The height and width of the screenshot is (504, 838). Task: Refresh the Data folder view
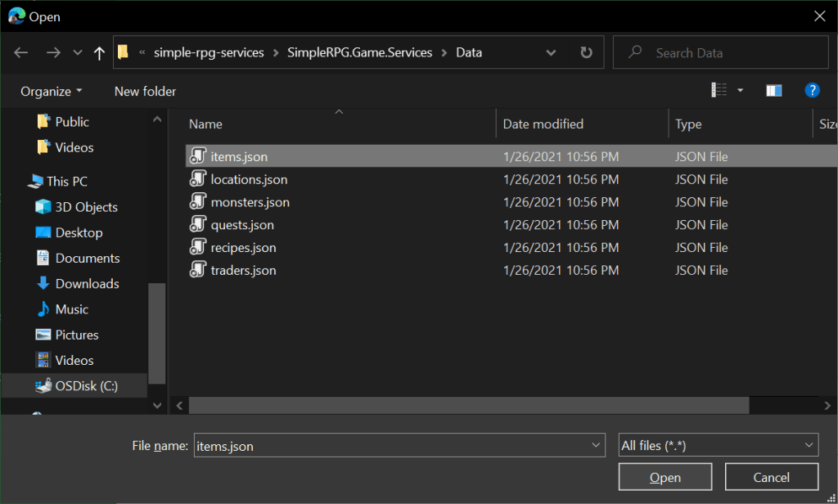(586, 52)
